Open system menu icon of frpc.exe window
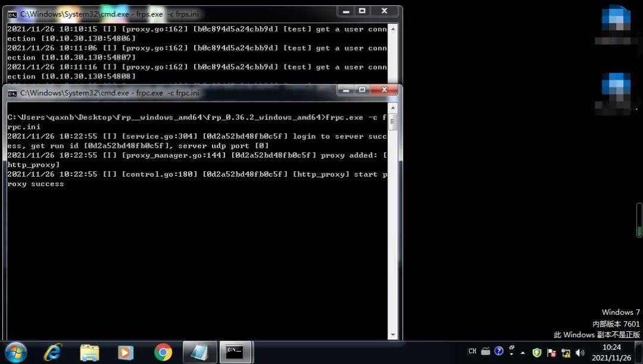The height and width of the screenshot is (364, 643). (x=13, y=93)
